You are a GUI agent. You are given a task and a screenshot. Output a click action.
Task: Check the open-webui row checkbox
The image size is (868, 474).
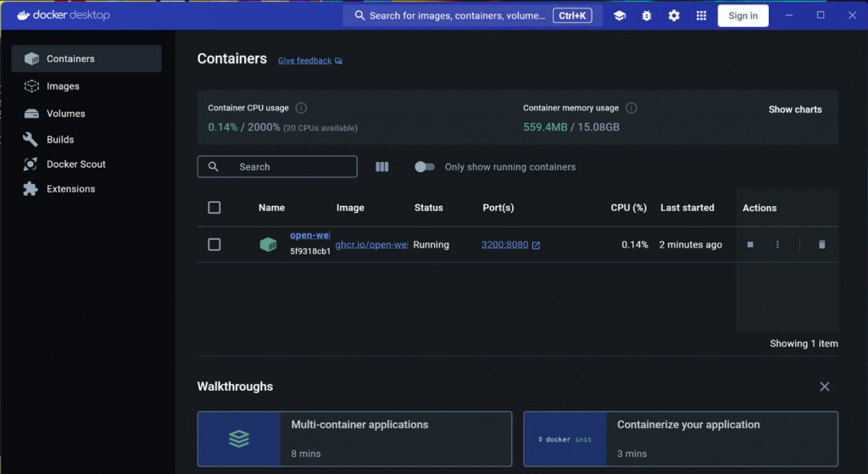click(x=214, y=244)
